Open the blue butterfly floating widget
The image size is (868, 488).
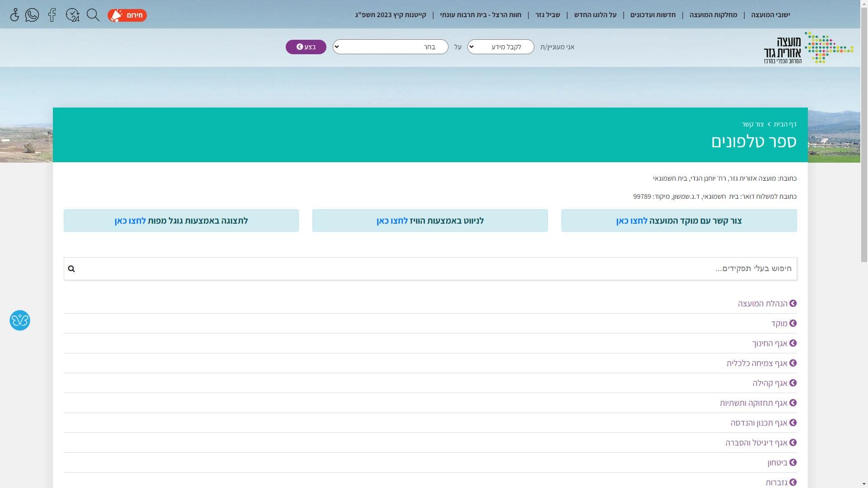[20, 320]
